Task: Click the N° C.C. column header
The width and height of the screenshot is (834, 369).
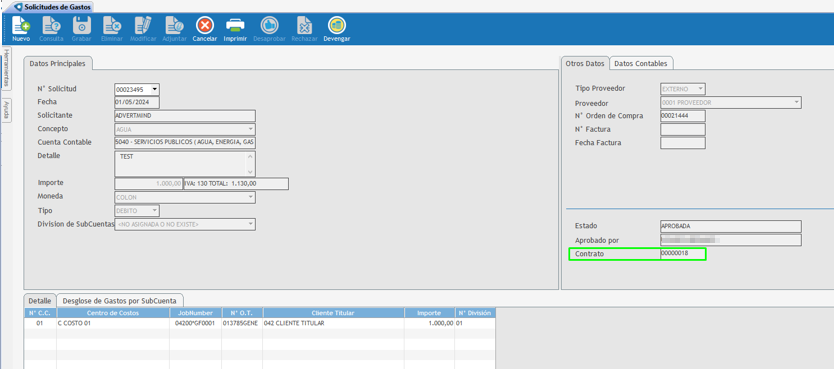Action: 40,313
